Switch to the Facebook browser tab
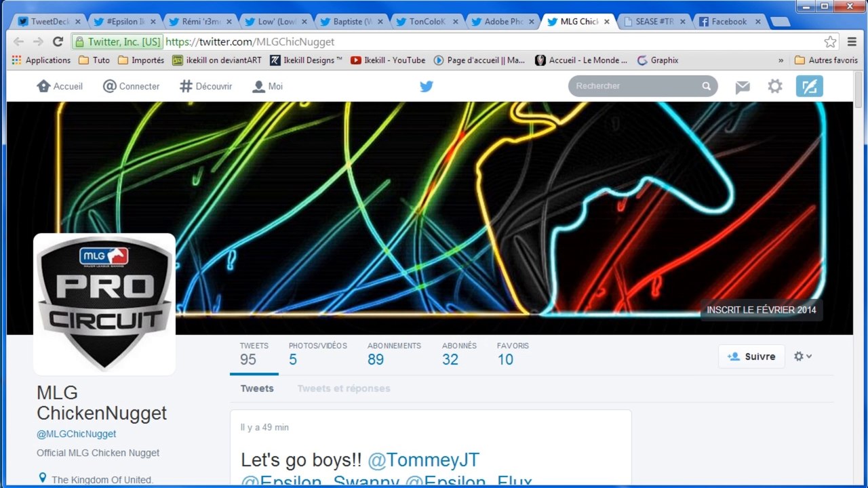The width and height of the screenshot is (868, 488). pyautogui.click(x=730, y=22)
